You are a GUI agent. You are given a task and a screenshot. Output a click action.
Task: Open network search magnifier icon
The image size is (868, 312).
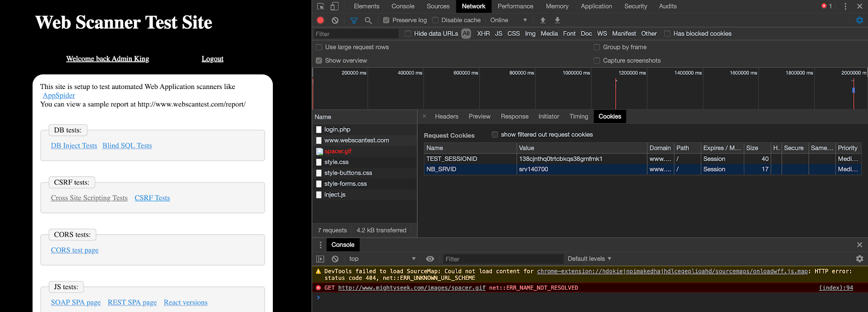pyautogui.click(x=368, y=20)
